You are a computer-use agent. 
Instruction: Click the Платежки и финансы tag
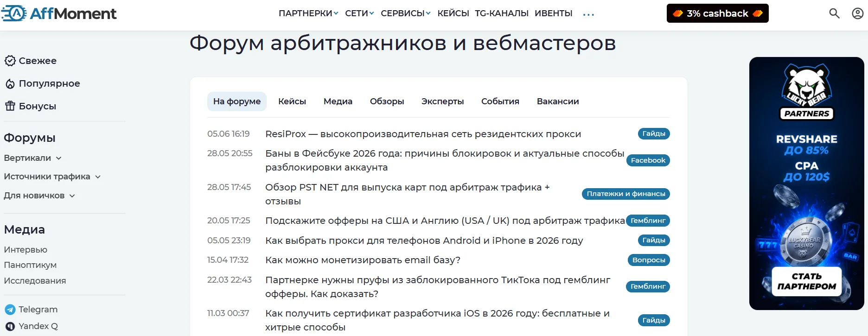[x=626, y=194]
